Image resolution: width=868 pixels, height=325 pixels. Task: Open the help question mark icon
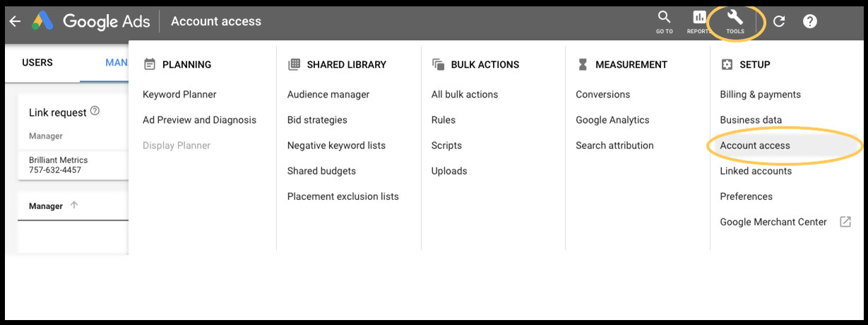pos(810,22)
